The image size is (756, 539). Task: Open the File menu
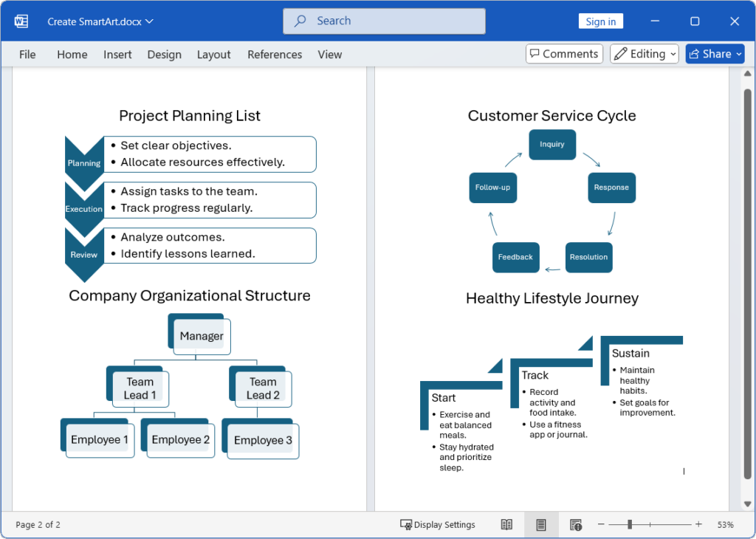tap(27, 55)
